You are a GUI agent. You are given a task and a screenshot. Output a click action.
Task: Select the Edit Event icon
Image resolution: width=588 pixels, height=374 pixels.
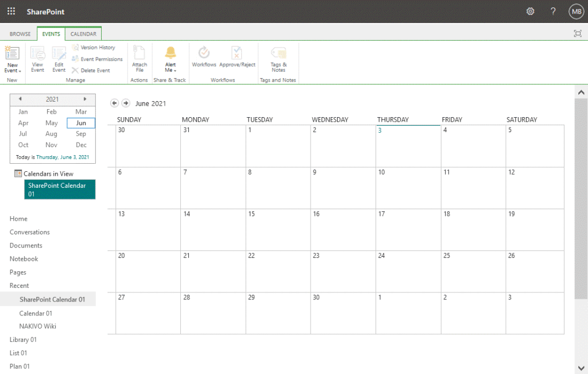coord(58,57)
